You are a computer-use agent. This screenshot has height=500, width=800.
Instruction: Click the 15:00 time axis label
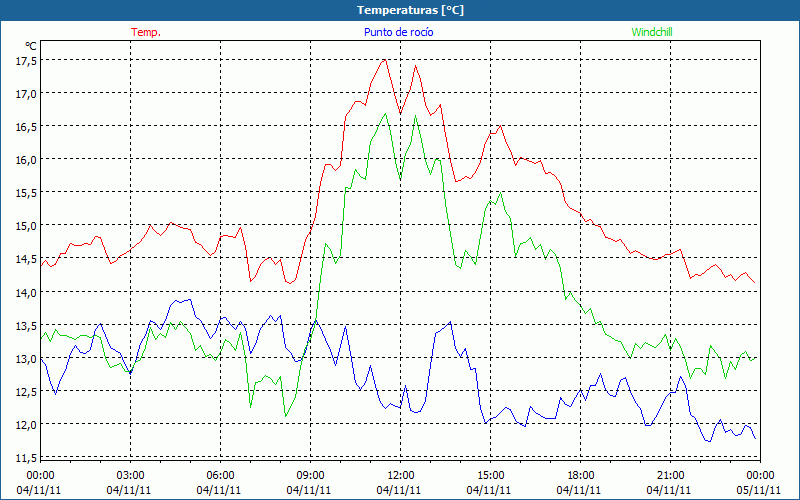[490, 476]
